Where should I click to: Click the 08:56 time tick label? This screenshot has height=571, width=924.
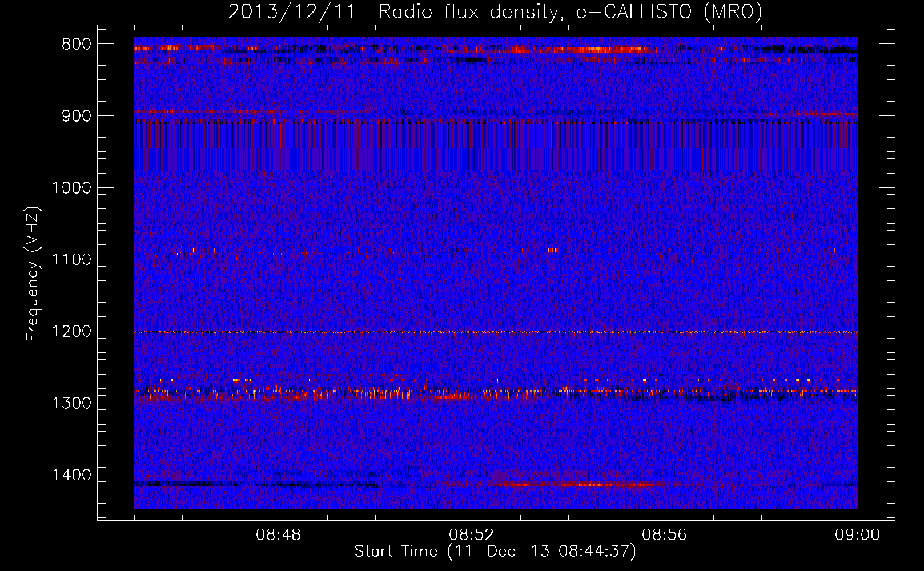tap(665, 535)
